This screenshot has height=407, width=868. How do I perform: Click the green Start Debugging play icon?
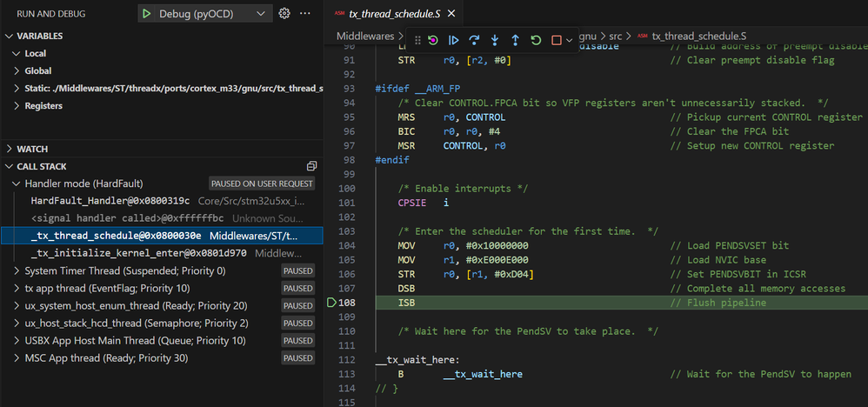(x=147, y=14)
